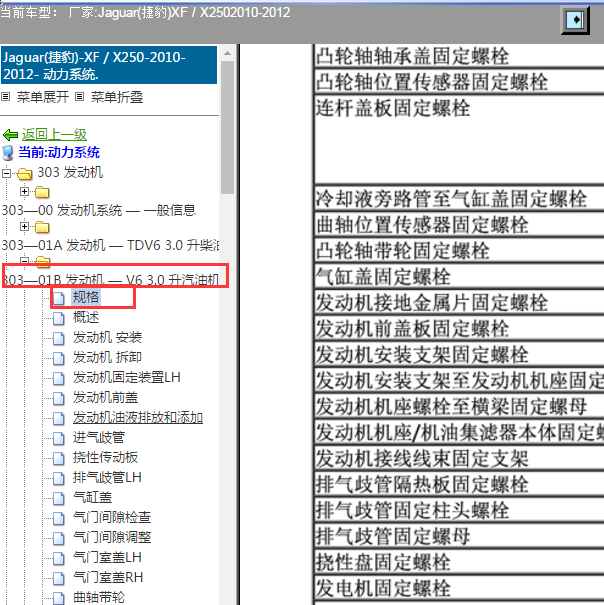
Task: Click the page icon beside 发动机 安装
Action: coord(59,338)
